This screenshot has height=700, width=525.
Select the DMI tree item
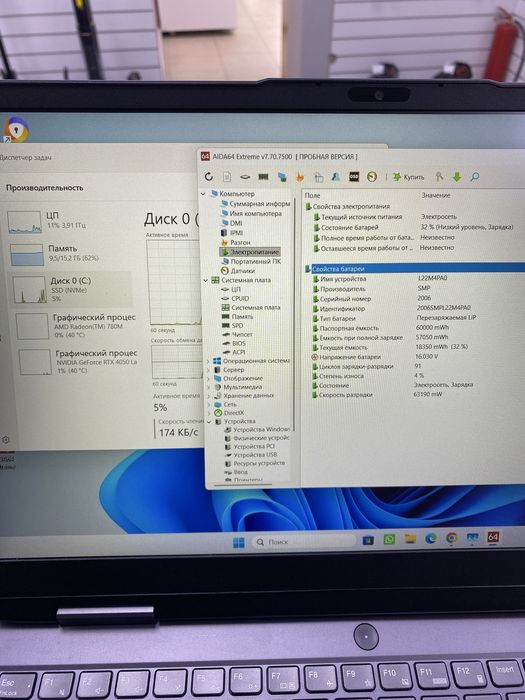232,223
